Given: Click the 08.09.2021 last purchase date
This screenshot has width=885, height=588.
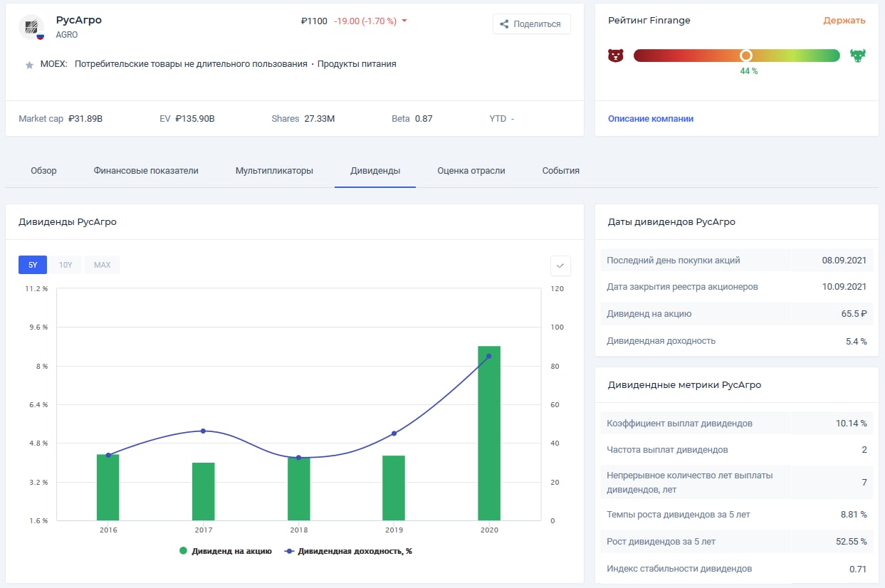Looking at the screenshot, I should point(844,261).
